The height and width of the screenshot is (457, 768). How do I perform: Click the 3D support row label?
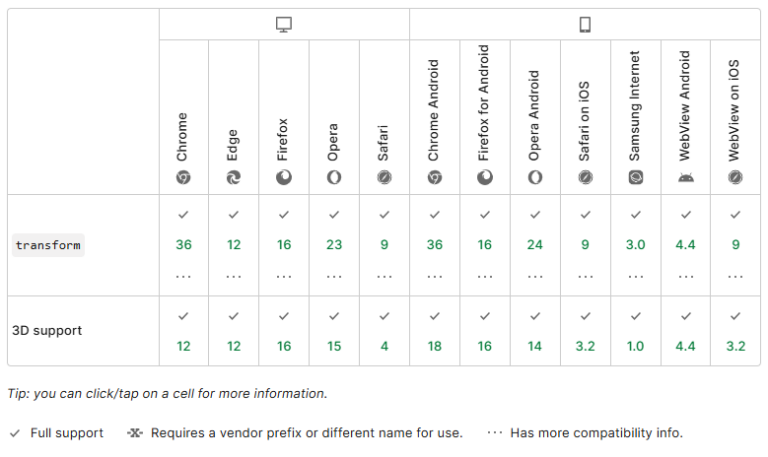47,330
